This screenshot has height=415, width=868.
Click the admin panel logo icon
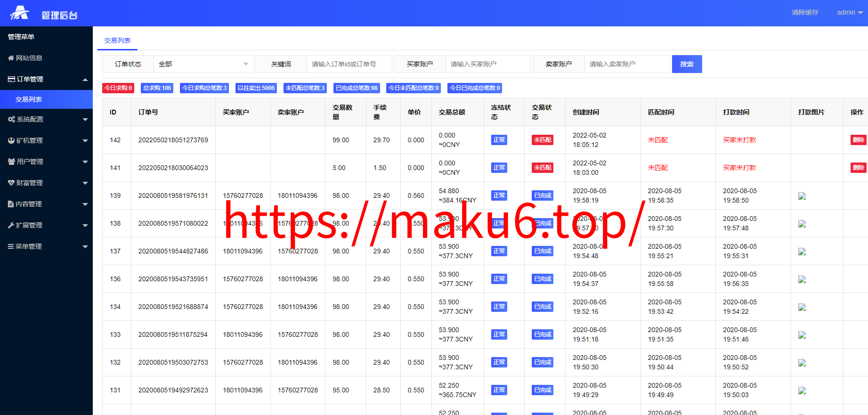tap(20, 13)
